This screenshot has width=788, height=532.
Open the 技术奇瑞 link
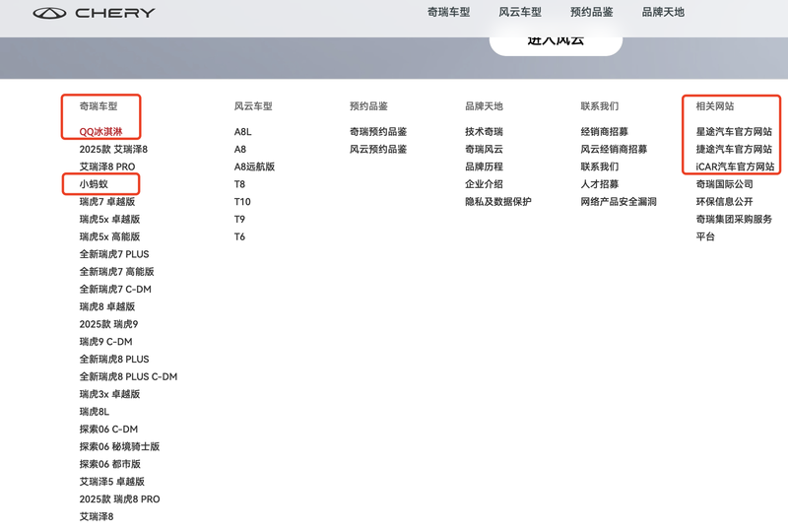click(484, 132)
